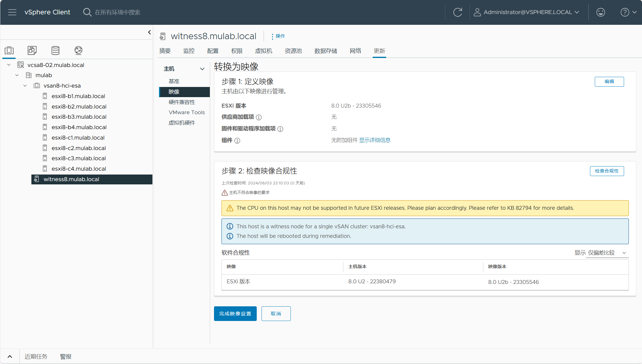
Task: Open the feedback smiley icon
Action: pos(600,12)
